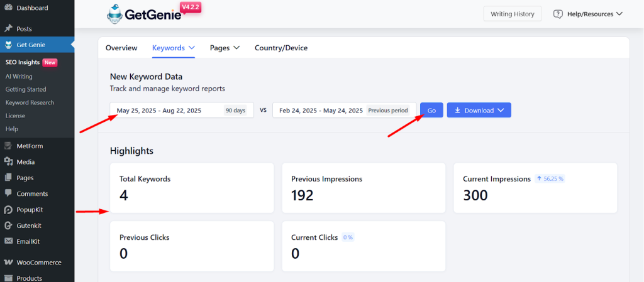Switch to the Overview tab

121,48
